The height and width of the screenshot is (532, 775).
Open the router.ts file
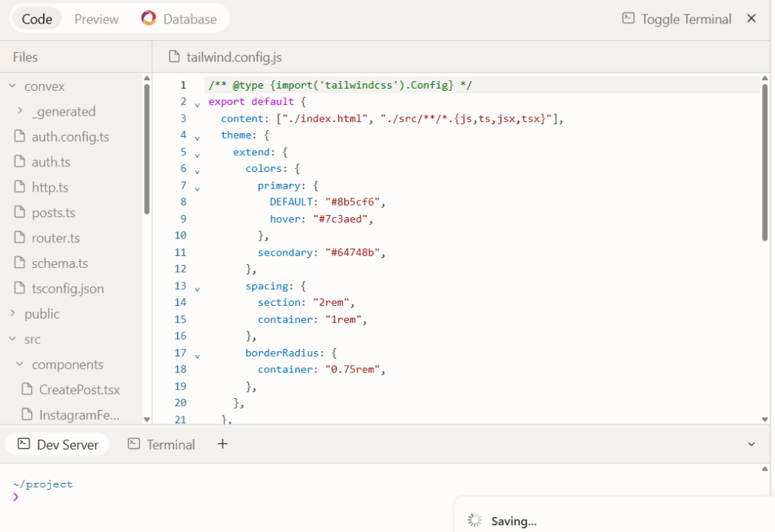(x=55, y=238)
